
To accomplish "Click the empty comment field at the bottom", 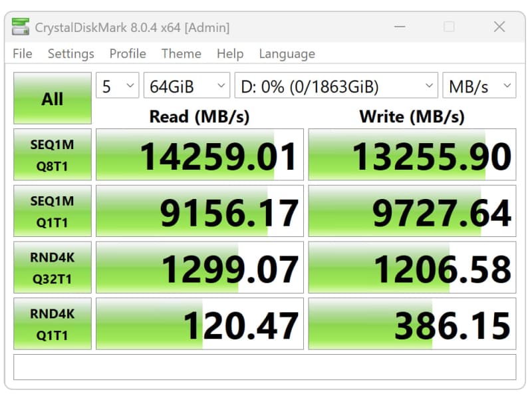I will click(x=265, y=367).
